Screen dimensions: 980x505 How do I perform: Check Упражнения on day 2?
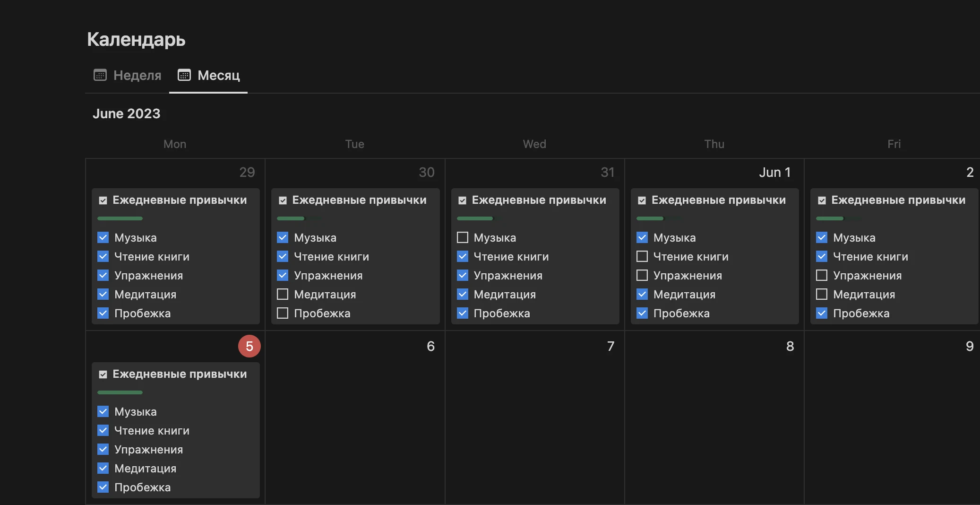(822, 275)
